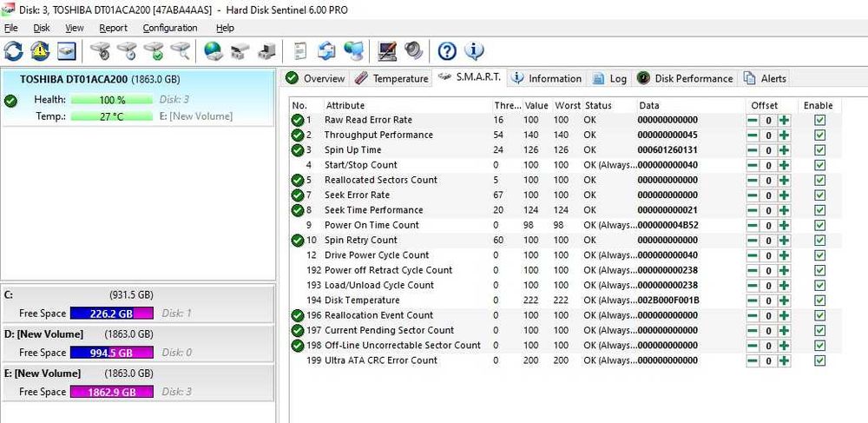868x423 pixels.
Task: Open the File menu
Action: [x=10, y=28]
